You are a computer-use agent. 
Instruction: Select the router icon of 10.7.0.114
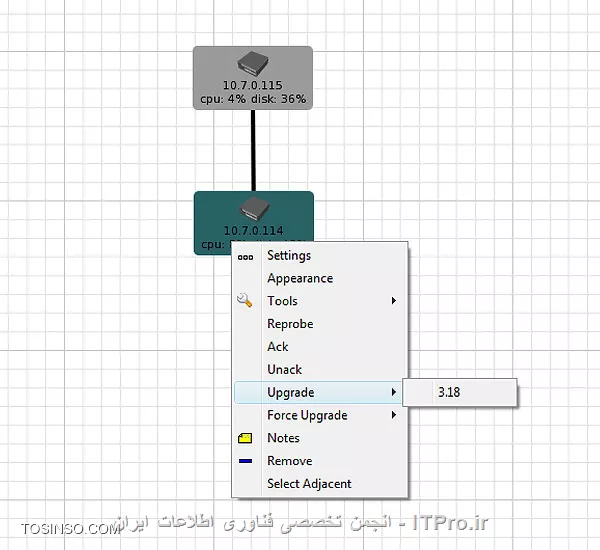(x=254, y=209)
